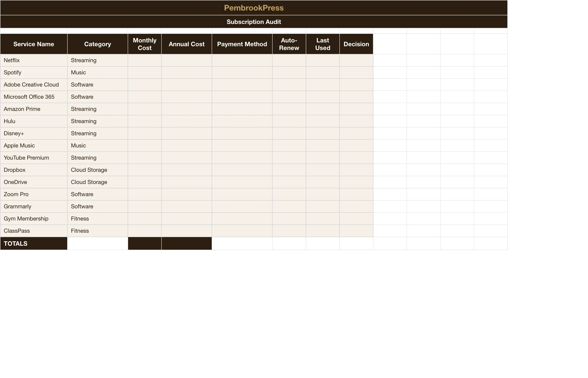Select the Zoom Pro cell
The width and height of the screenshot is (588, 378).
(34, 194)
